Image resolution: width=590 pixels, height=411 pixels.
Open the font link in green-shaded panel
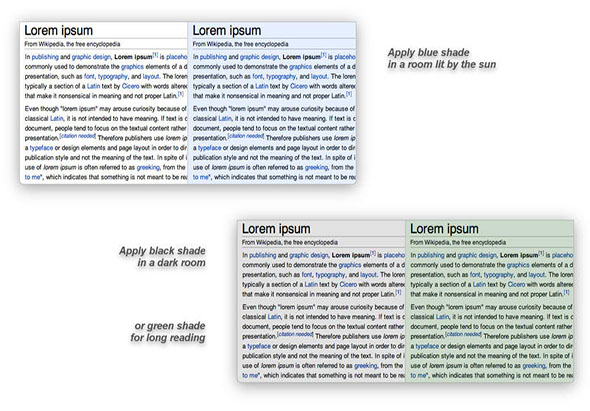pos(475,274)
